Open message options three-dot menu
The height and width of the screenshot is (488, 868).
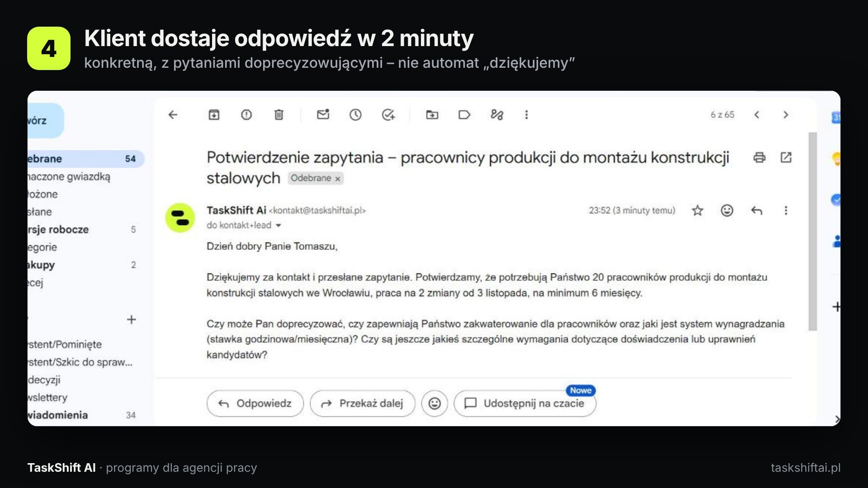point(786,211)
